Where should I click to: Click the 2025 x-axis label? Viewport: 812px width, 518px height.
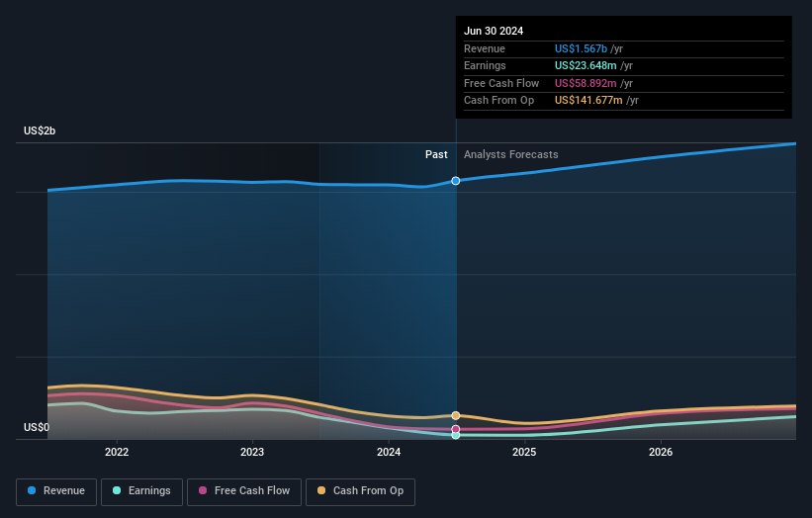point(524,452)
